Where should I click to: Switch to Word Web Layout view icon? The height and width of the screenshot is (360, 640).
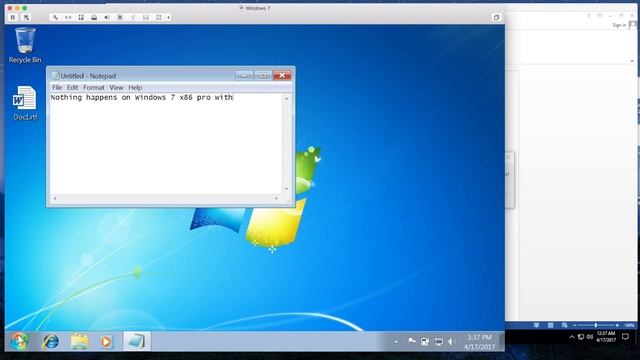pos(564,325)
